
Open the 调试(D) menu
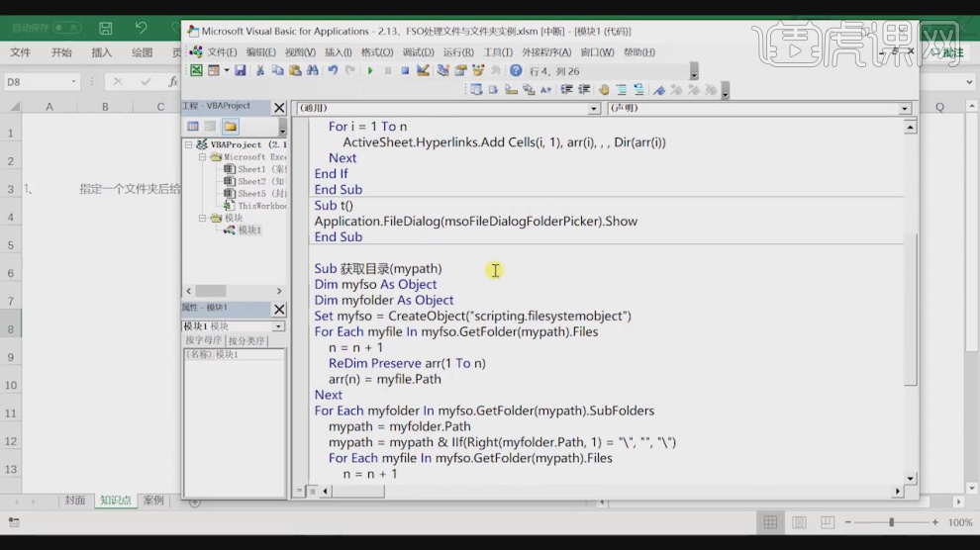[418, 52]
